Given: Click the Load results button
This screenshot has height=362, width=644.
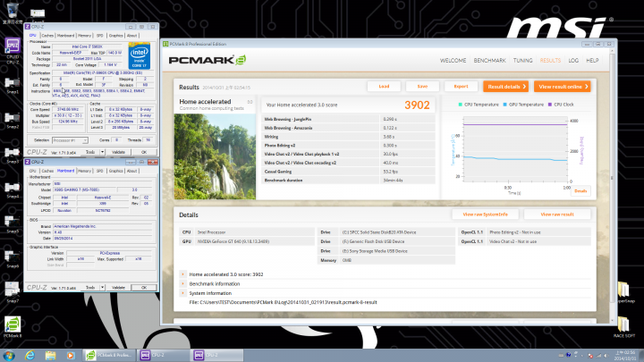Looking at the screenshot, I should (384, 86).
